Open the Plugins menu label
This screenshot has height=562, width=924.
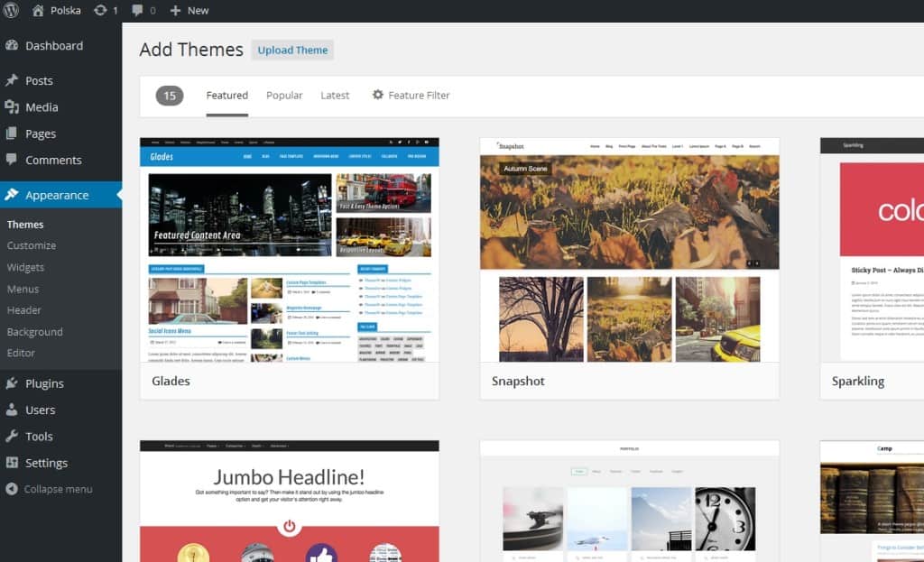click(x=44, y=383)
